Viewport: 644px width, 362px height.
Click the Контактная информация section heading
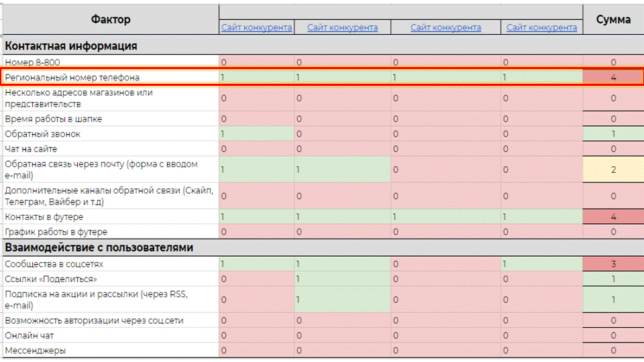(71, 46)
